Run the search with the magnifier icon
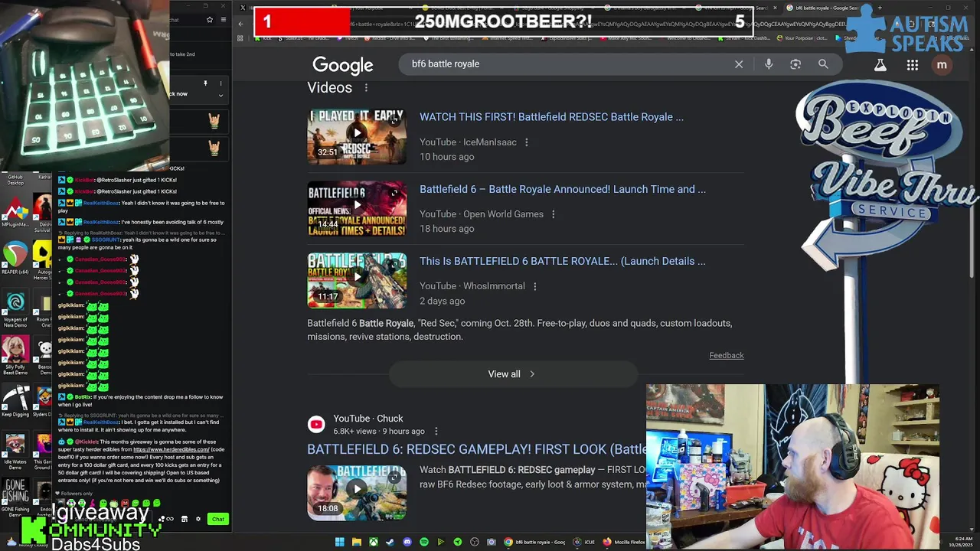This screenshot has width=980, height=551. tap(823, 64)
